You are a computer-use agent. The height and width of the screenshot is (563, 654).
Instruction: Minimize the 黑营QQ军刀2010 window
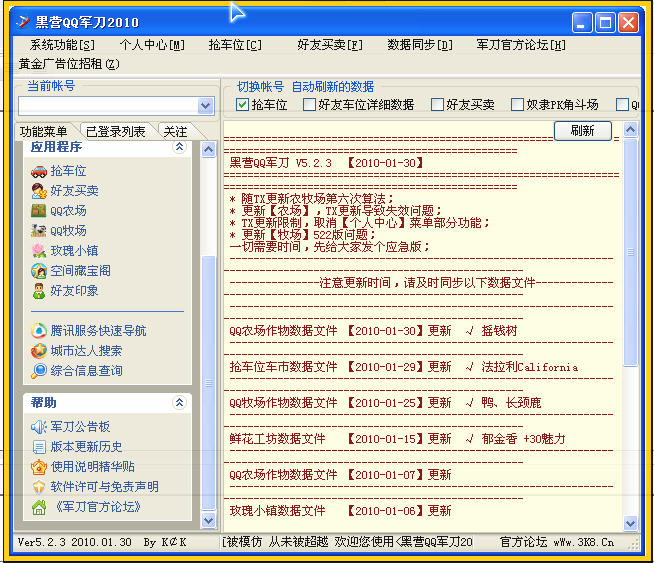point(581,22)
